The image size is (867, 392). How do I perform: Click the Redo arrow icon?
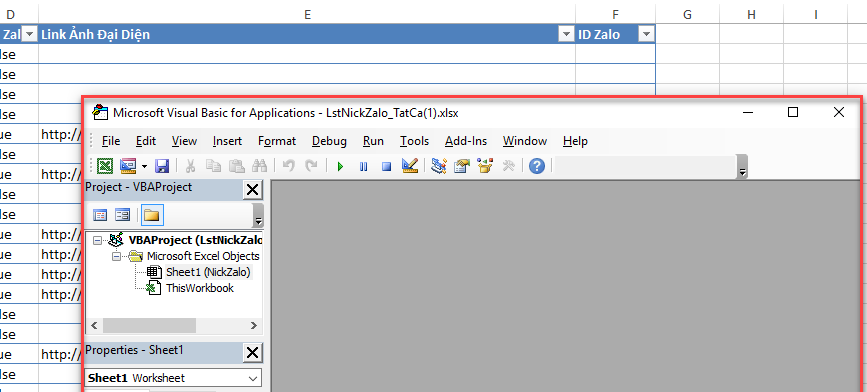(x=312, y=166)
